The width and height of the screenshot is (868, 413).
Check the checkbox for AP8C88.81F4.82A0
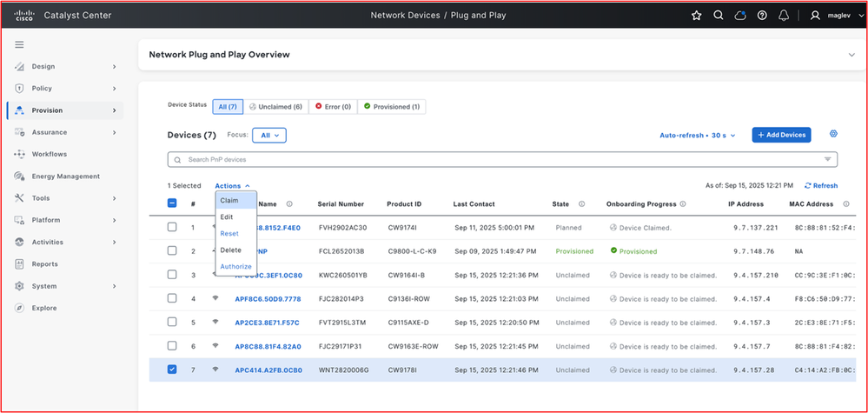tap(172, 346)
